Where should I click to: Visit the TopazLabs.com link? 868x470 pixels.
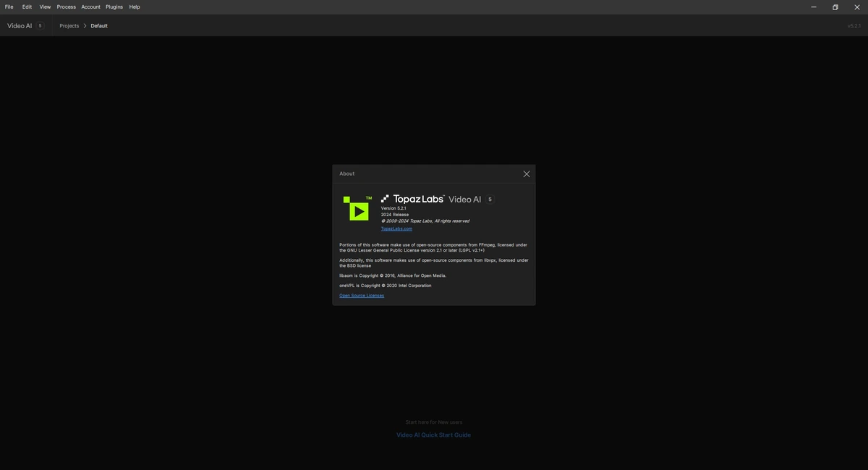pos(396,228)
